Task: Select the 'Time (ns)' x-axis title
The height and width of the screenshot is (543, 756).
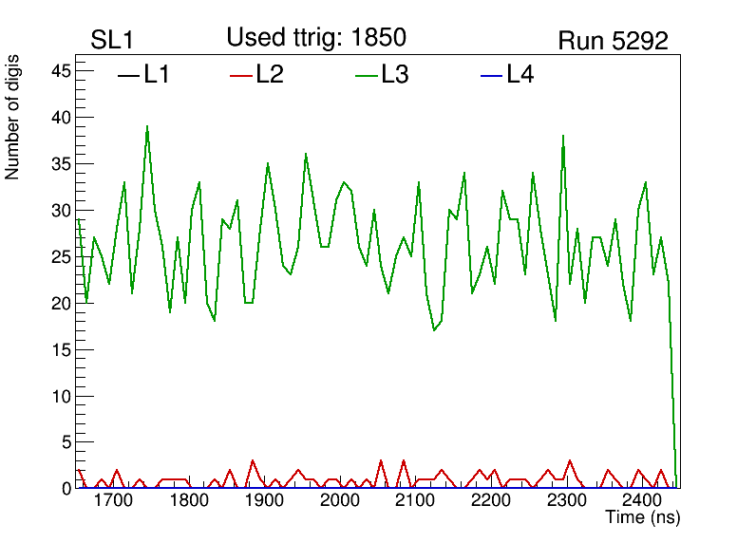Action: 643,518
